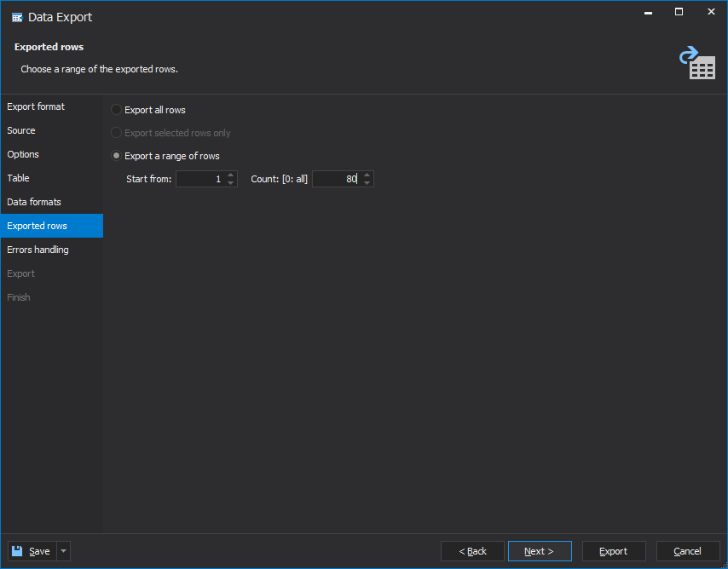Maximize the Data Export window
The height and width of the screenshot is (569, 728).
679,12
